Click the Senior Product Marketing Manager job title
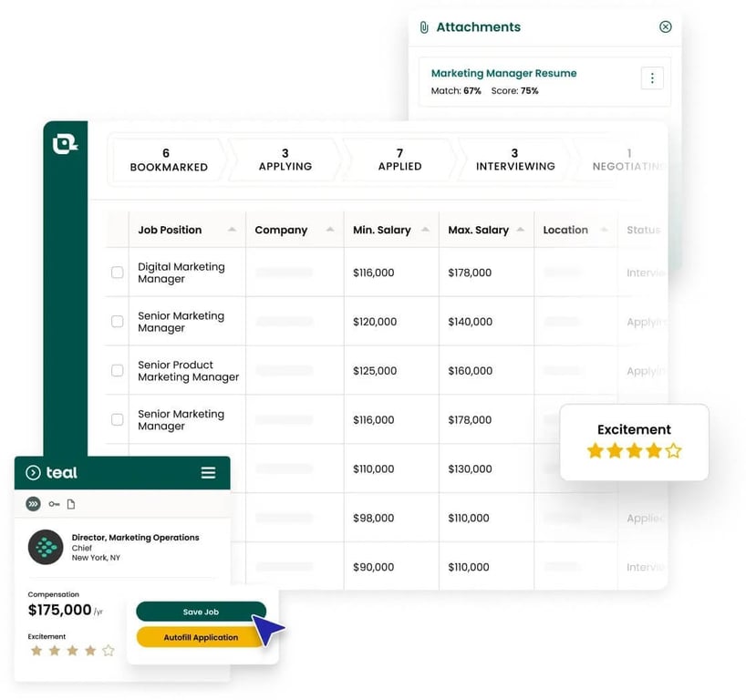This screenshot has height=700, width=746. (188, 371)
